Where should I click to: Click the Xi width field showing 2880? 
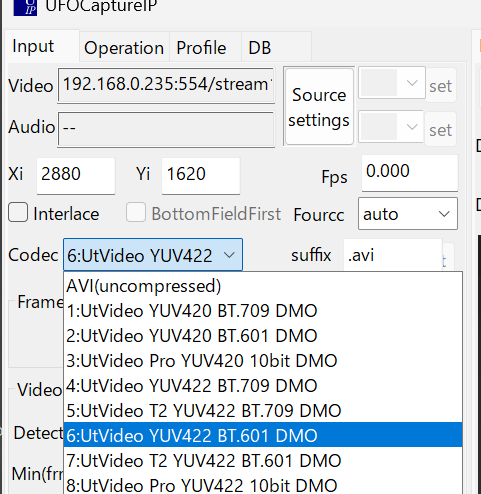click(76, 175)
